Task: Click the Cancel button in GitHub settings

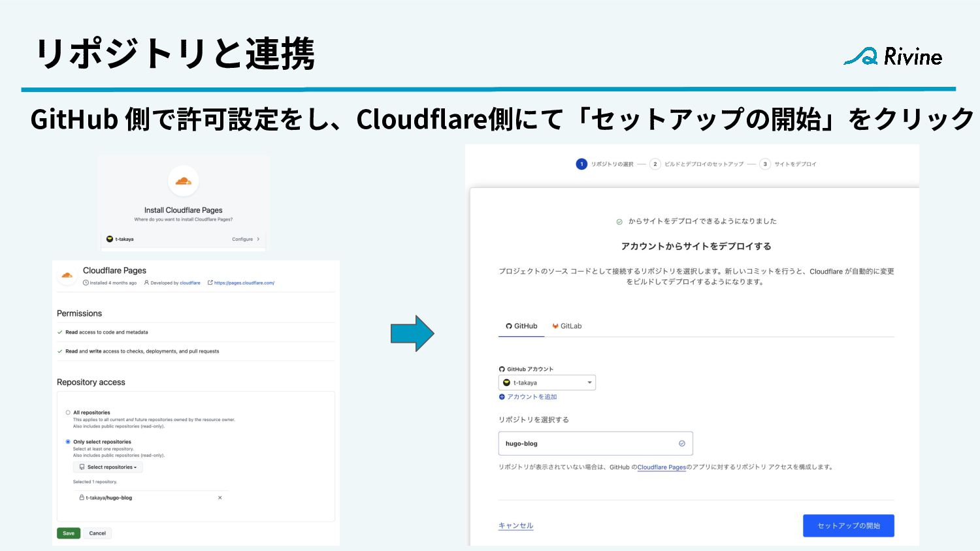Action: [97, 533]
